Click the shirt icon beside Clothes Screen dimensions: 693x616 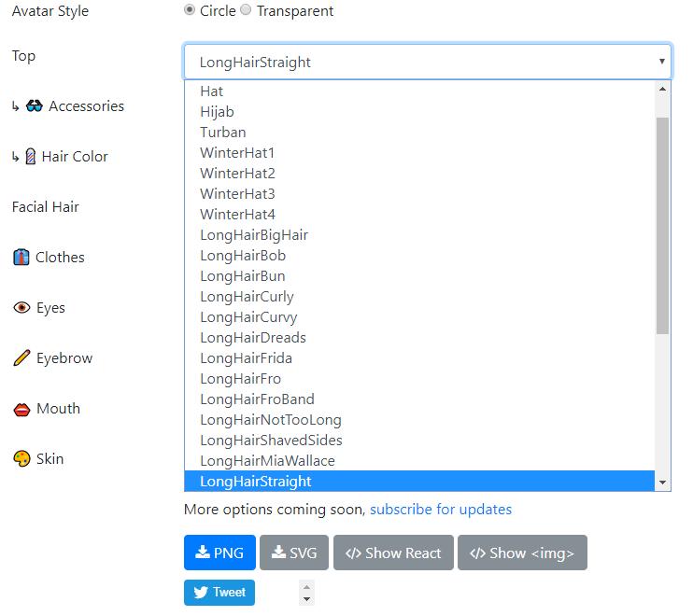click(21, 258)
